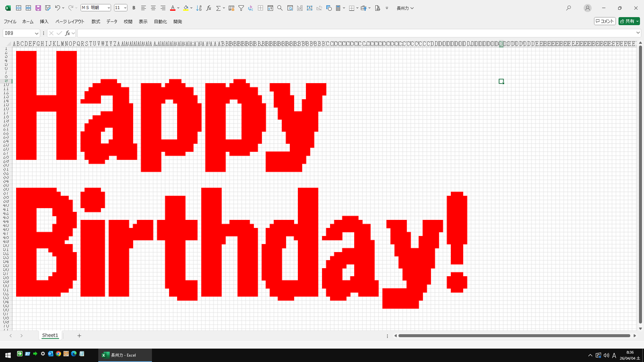Expand the font color dropdown arrow

click(x=178, y=8)
